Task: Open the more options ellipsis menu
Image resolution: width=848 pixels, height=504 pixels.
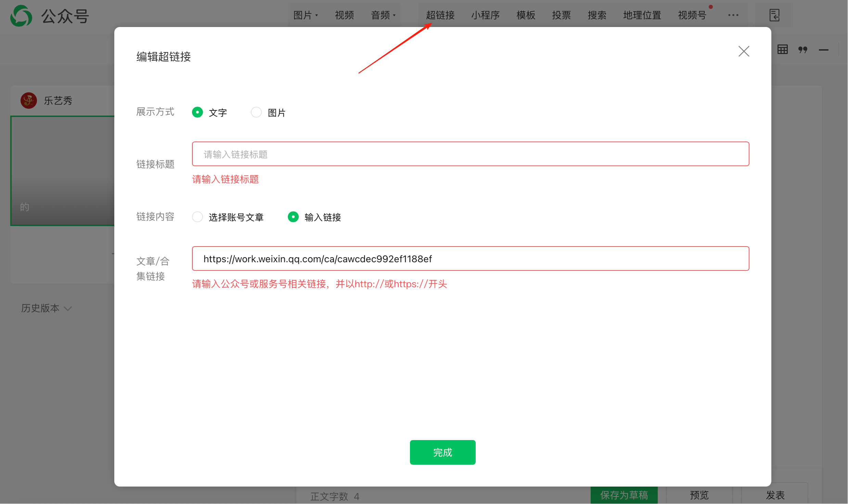Action: [733, 15]
